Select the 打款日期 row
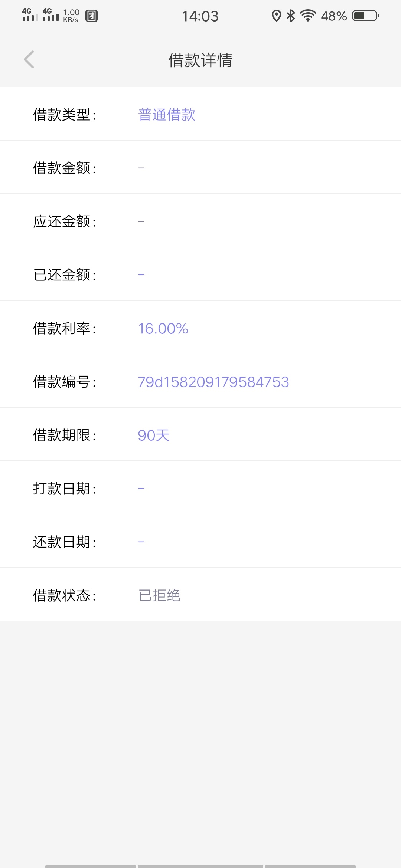Screen dimensions: 401x868 [x=200, y=488]
